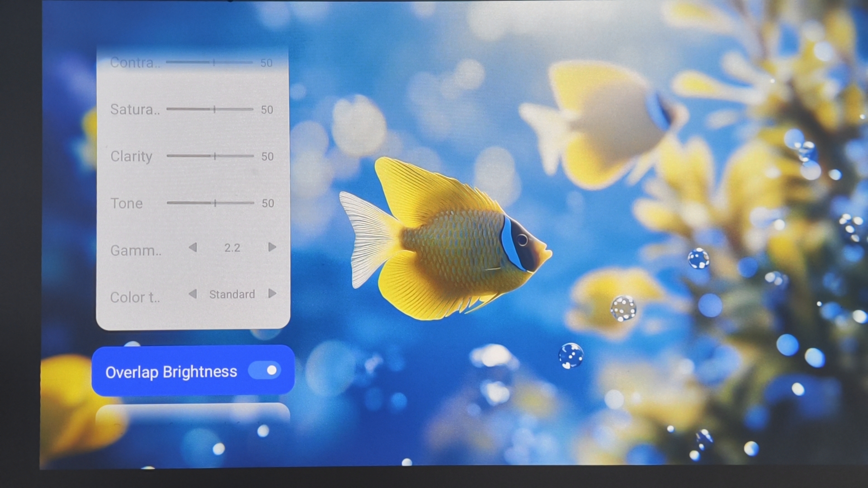Click the Contrast slider track

coord(209,62)
